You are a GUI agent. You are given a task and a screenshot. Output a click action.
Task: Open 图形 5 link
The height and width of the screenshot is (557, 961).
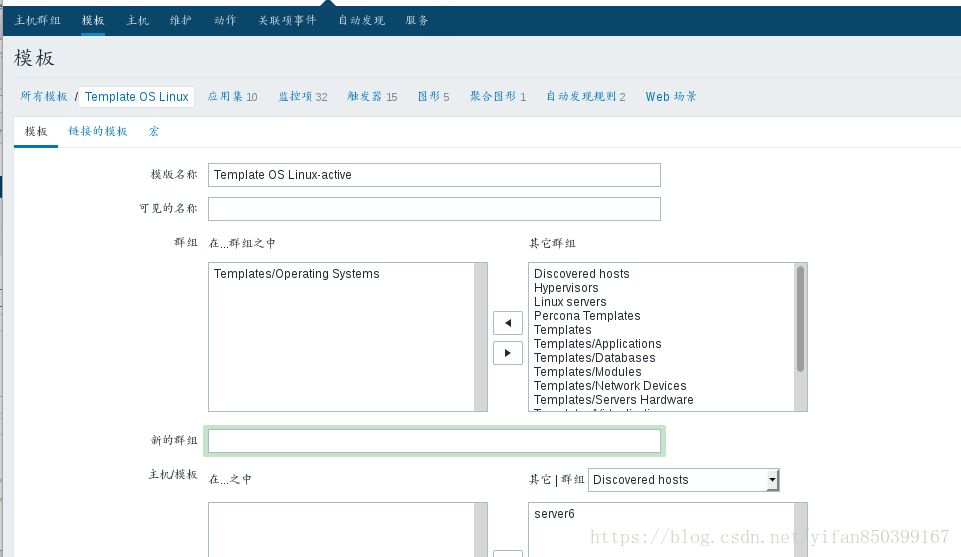(x=433, y=96)
